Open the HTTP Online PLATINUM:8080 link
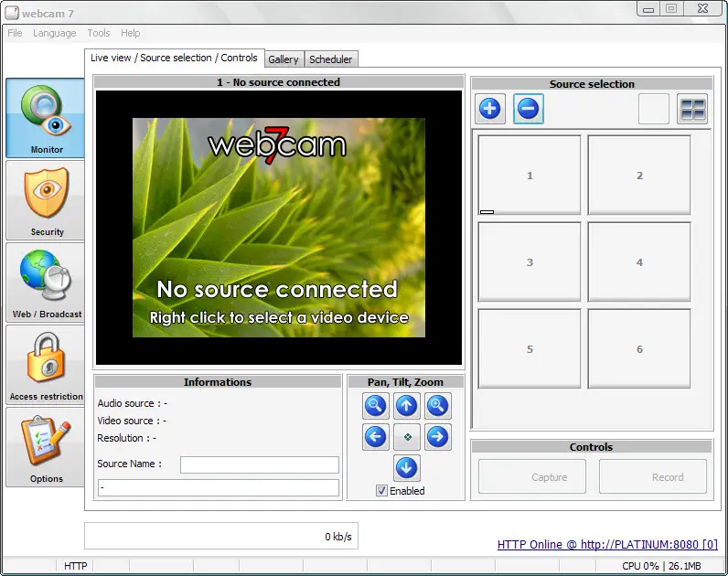 tap(607, 544)
